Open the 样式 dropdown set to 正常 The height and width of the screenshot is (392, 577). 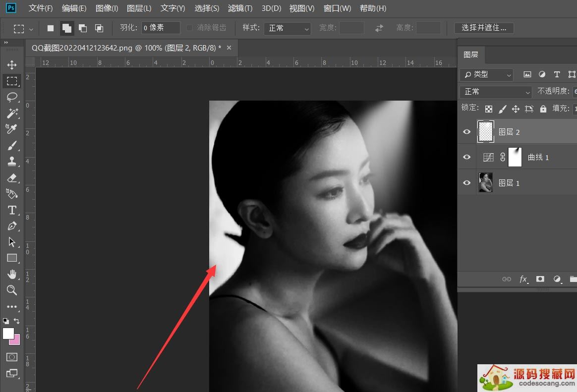(x=287, y=28)
